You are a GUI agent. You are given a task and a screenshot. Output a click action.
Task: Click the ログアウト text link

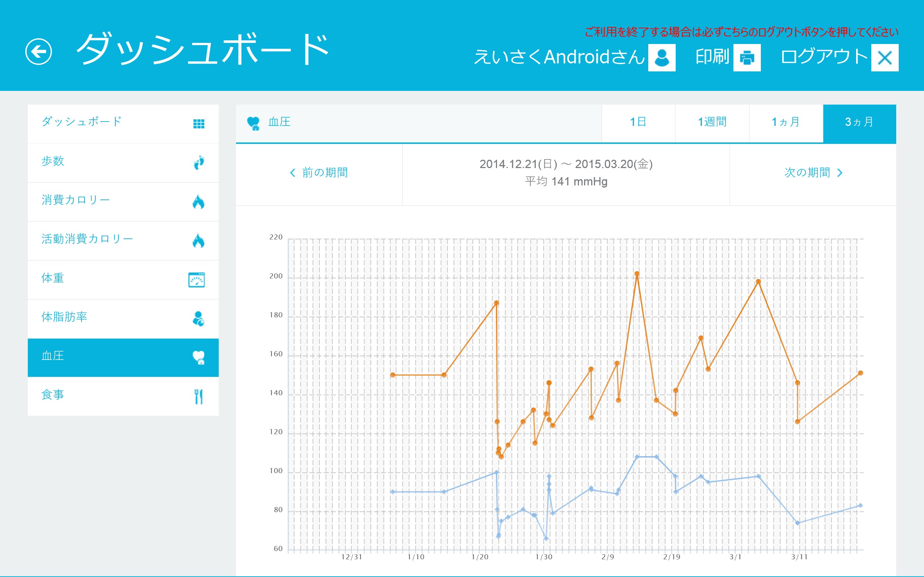[824, 57]
